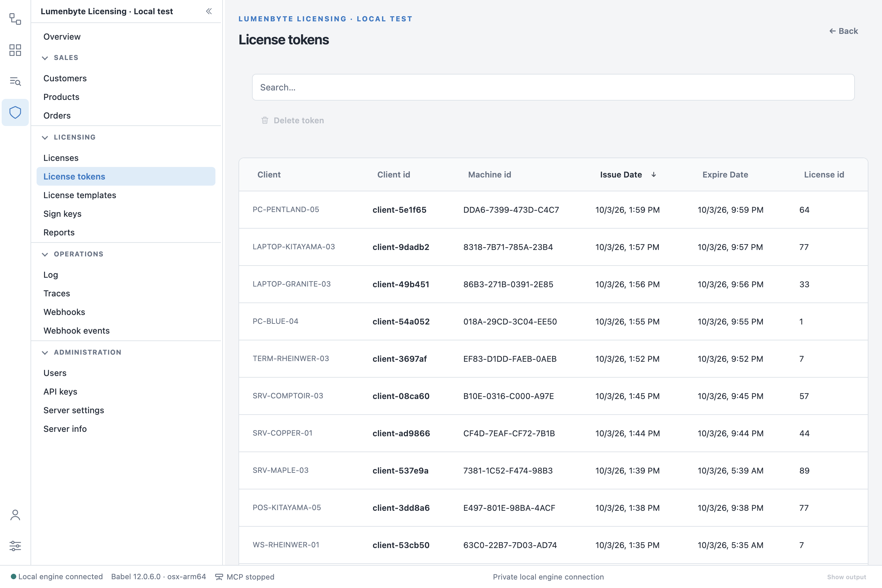Click Private local engine connection text
882x588 pixels.
tap(548, 577)
